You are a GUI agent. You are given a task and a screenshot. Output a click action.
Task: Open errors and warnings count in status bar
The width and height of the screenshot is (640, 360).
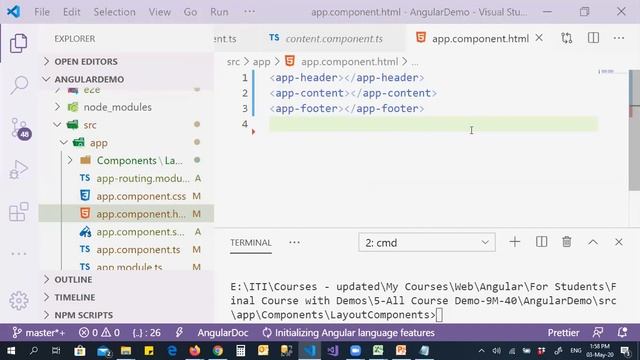(99, 333)
